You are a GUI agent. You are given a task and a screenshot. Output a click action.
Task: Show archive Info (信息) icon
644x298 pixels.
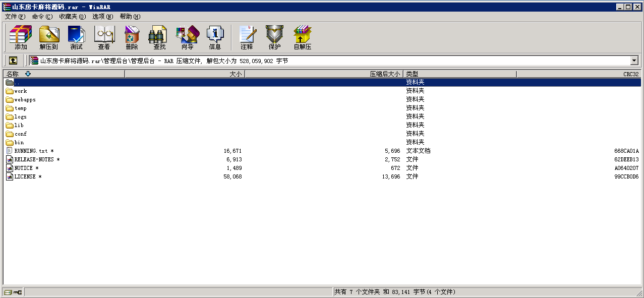coord(215,38)
